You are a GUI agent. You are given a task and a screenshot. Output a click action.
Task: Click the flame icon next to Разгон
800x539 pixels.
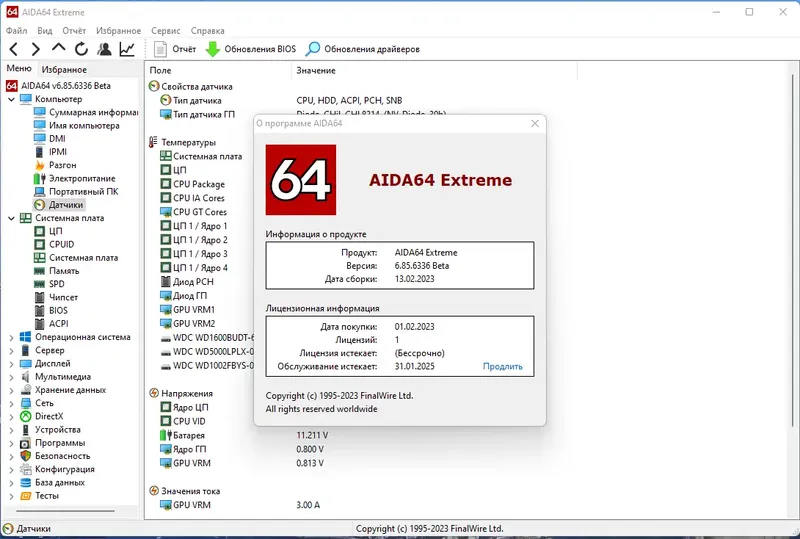tap(40, 165)
